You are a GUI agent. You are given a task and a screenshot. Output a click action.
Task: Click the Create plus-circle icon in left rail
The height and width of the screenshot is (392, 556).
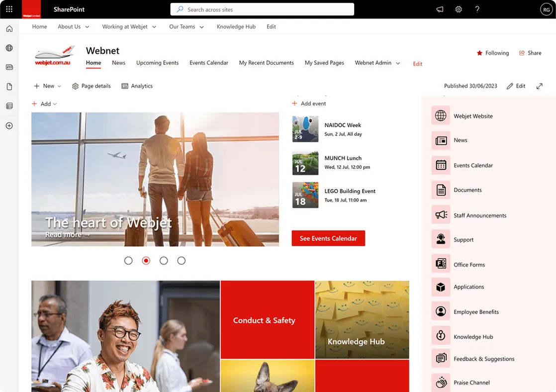(x=9, y=125)
